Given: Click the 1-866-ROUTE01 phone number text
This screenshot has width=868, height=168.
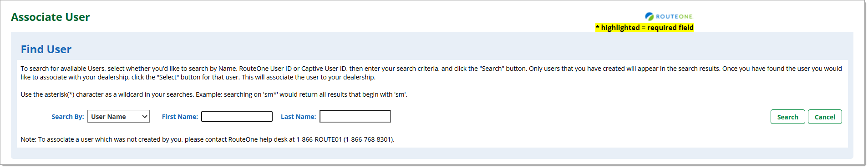Looking at the screenshot, I should click(319, 139).
